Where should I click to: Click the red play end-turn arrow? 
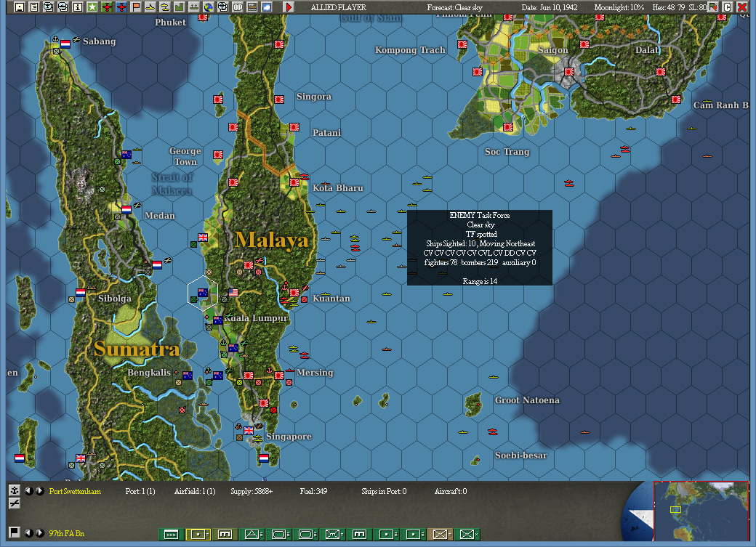[289, 7]
